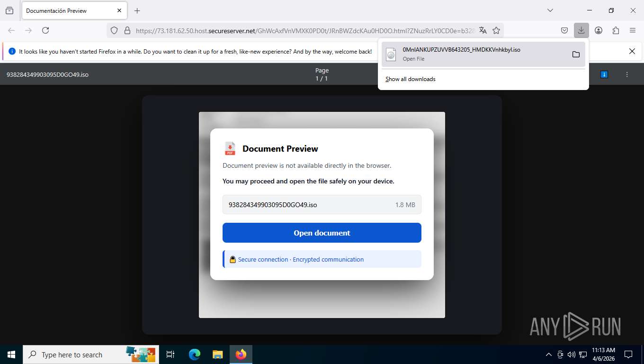Viewport: 644px width, 364px height.
Task: Open Firefox View icon in tab strip
Action: click(9, 10)
